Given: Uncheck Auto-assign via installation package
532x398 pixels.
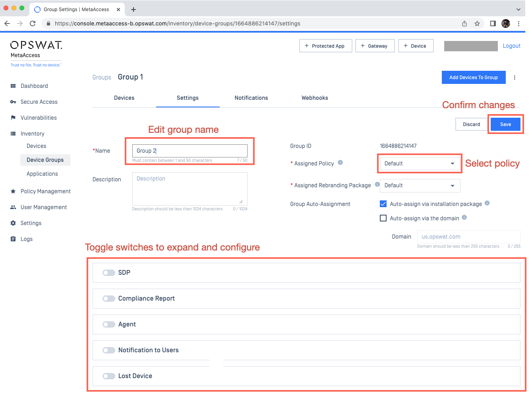Looking at the screenshot, I should 383,204.
